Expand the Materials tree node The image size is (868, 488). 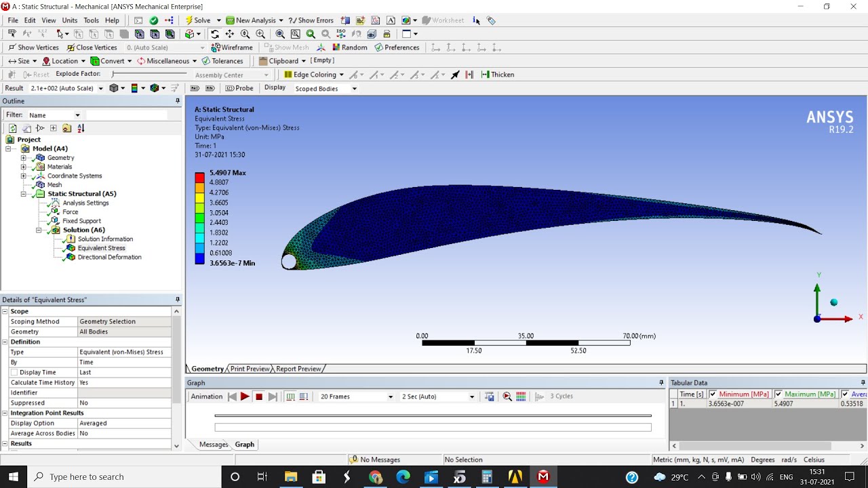[23, 167]
